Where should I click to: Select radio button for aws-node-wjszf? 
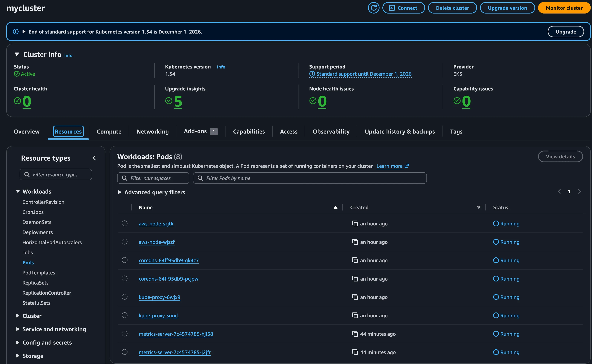pos(125,241)
